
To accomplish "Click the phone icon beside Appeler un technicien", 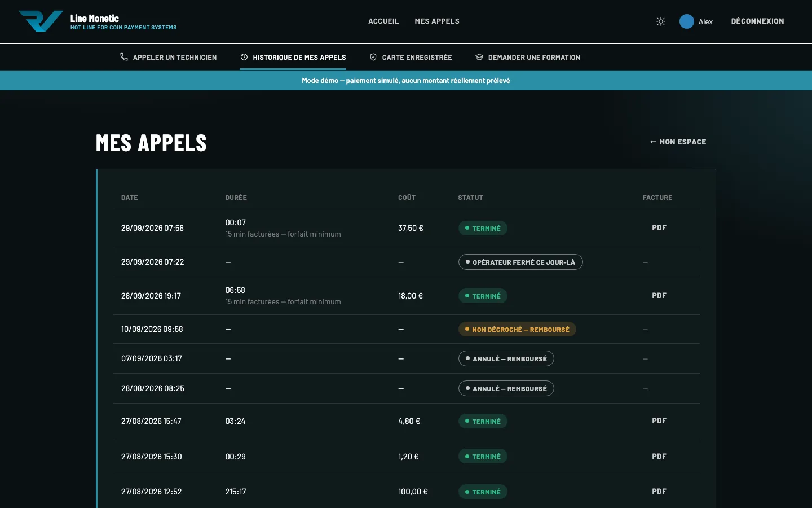I will point(124,57).
